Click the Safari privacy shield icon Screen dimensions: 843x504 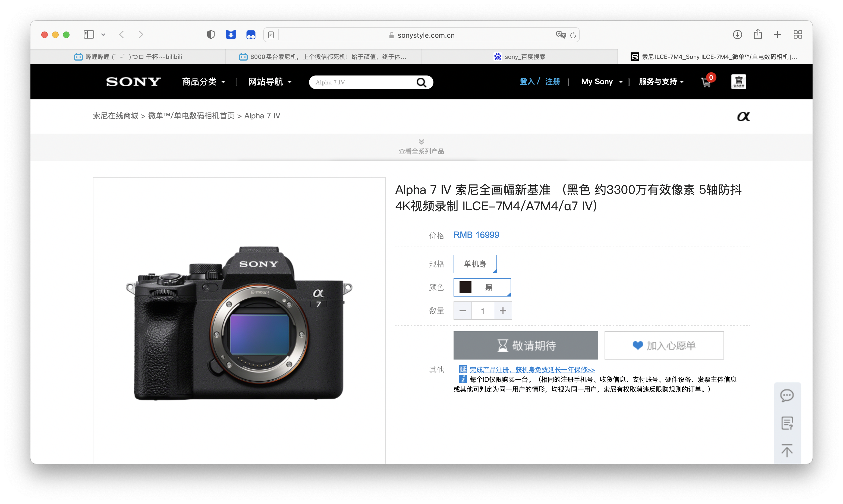pos(211,35)
